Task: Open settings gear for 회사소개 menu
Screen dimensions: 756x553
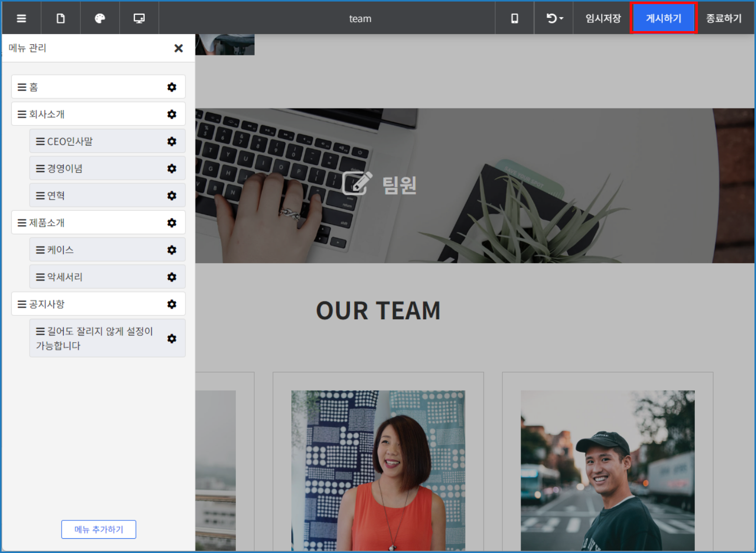Action: pyautogui.click(x=172, y=114)
